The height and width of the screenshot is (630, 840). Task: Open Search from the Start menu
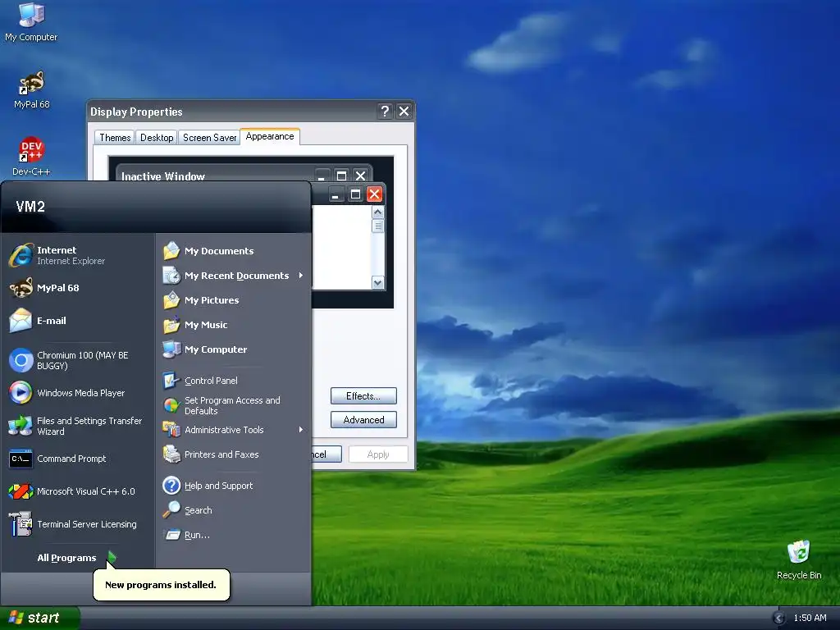[234, 510]
